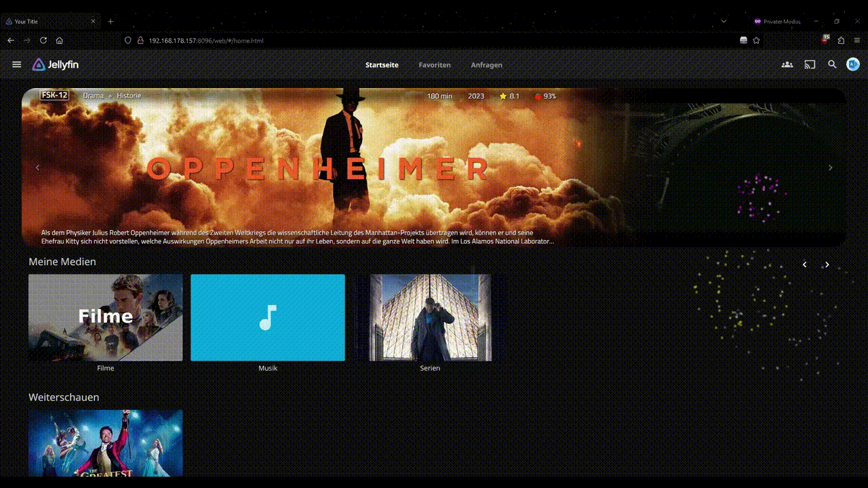
Task: Reload the page in the browser
Action: pyautogui.click(x=43, y=41)
